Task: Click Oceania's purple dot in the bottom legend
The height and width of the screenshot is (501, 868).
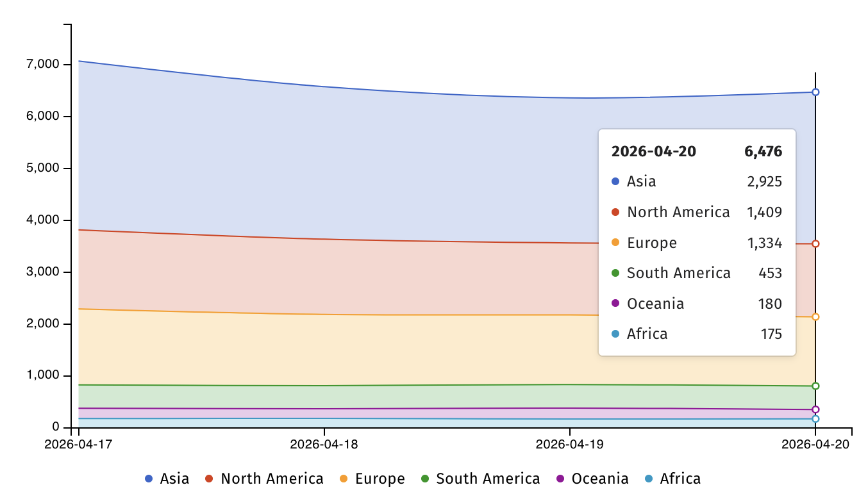Action: pyautogui.click(x=560, y=479)
